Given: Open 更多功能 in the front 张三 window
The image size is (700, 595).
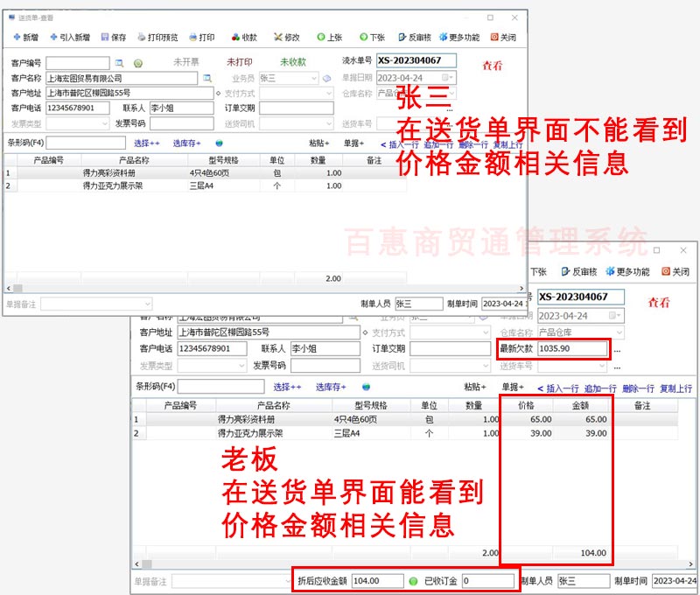Looking at the screenshot, I should 459,37.
